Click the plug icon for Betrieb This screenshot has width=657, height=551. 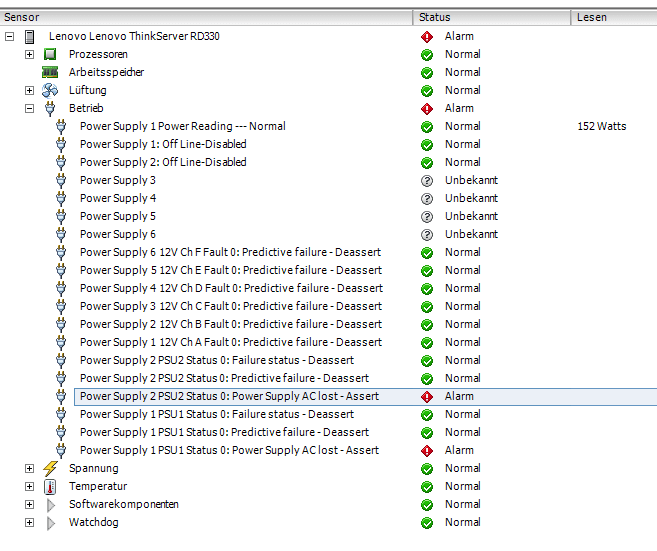tap(50, 109)
